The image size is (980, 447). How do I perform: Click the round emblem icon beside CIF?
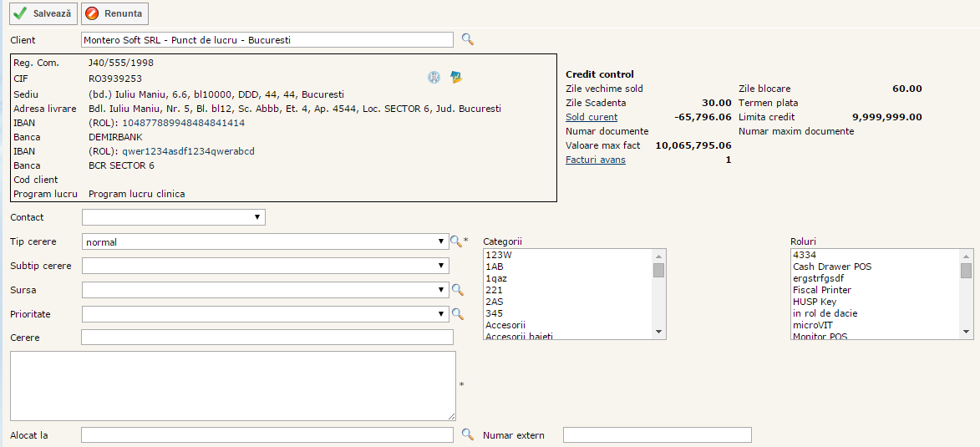(x=434, y=77)
